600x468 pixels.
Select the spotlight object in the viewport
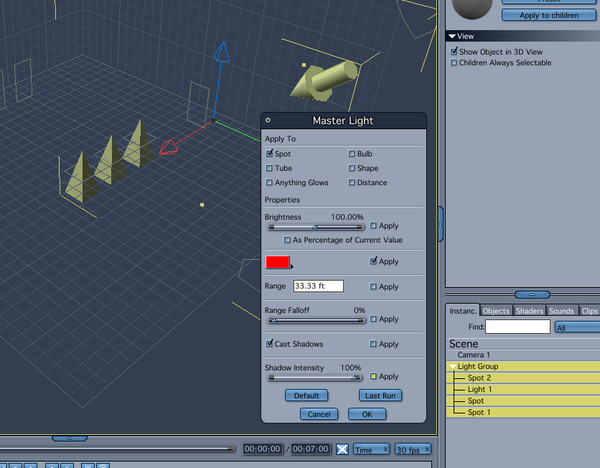tap(325, 81)
